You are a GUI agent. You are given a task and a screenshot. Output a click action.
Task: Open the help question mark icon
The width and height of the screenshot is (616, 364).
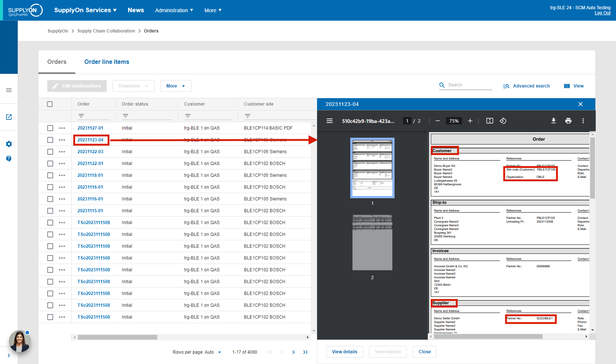point(9,159)
